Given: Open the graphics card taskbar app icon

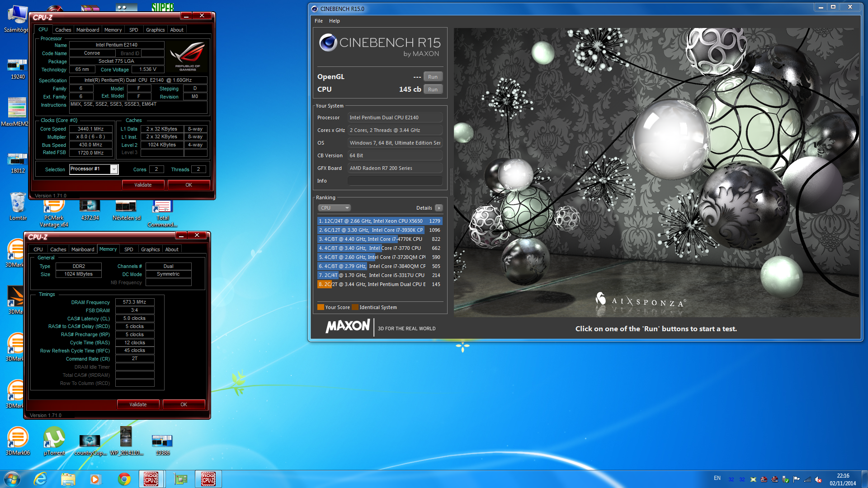Looking at the screenshot, I should 180,479.
